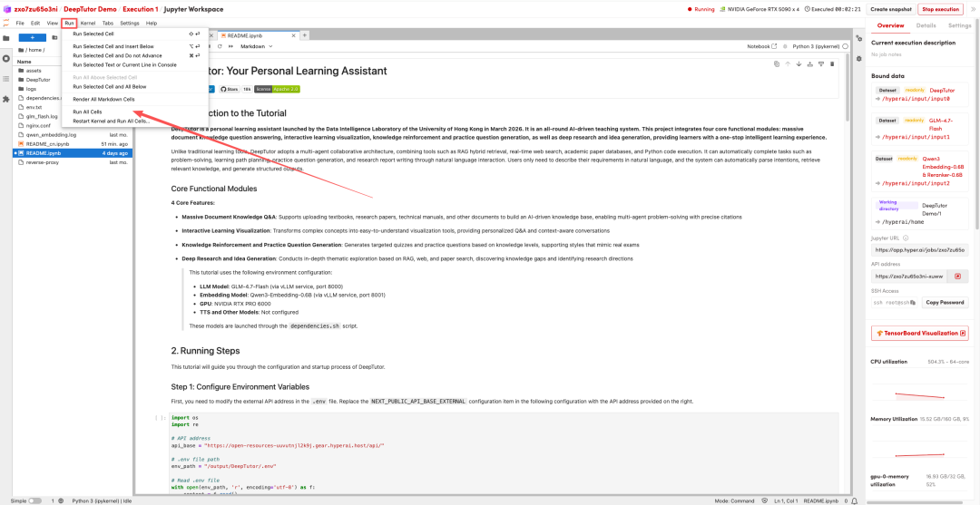
Task: Click the Create snapshot button
Action: click(890, 9)
